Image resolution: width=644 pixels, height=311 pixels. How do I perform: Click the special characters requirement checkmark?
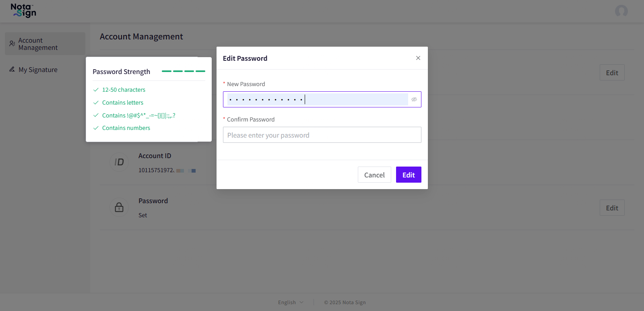[x=96, y=115]
